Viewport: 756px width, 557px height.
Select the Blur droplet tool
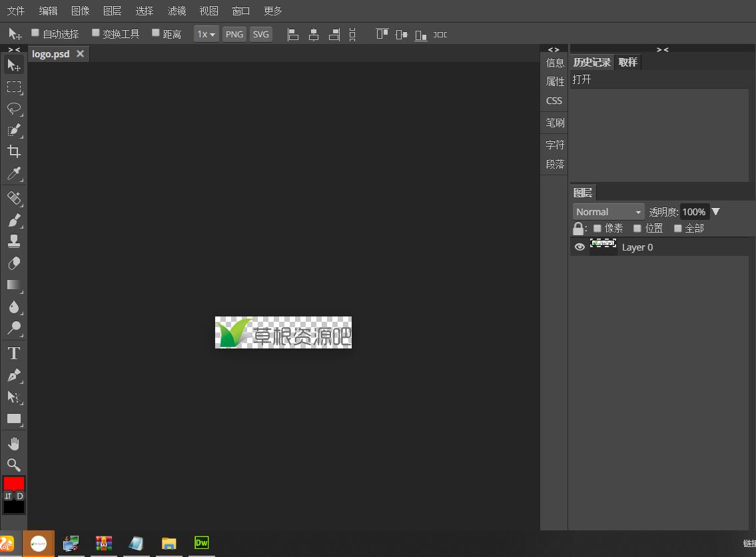[14, 306]
